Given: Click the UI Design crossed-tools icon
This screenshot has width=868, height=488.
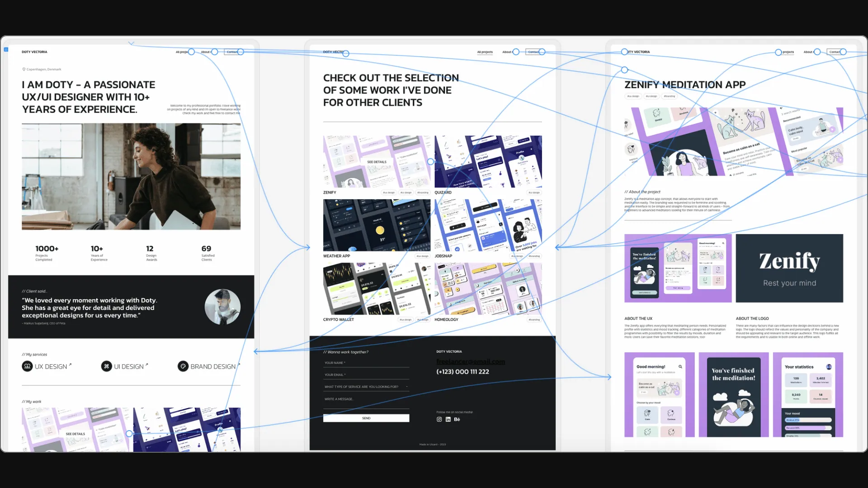Looking at the screenshot, I should pos(106,366).
